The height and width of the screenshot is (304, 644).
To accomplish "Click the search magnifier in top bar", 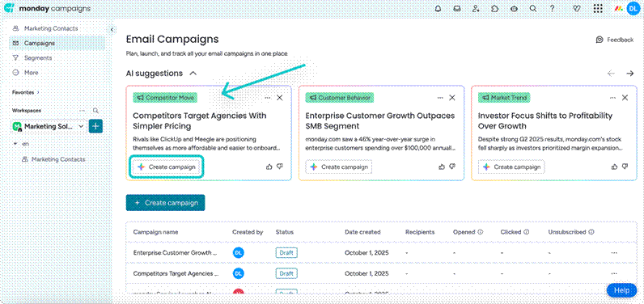I will coord(532,9).
